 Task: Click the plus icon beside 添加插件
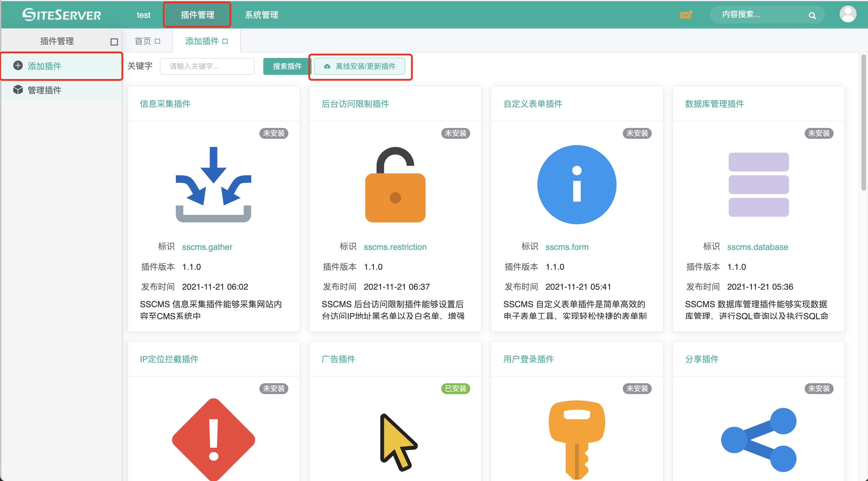click(18, 66)
